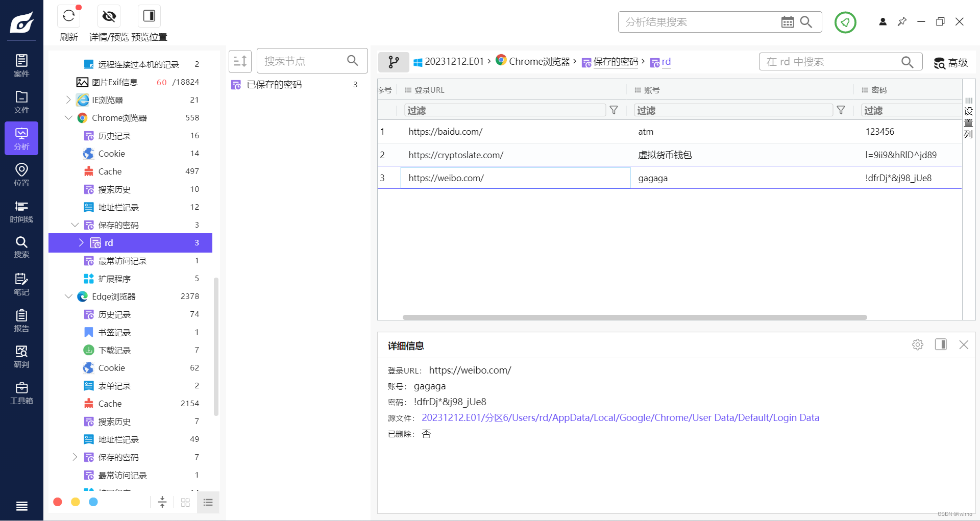Close the 详细信息 panel
This screenshot has height=521, width=980.
click(964, 345)
